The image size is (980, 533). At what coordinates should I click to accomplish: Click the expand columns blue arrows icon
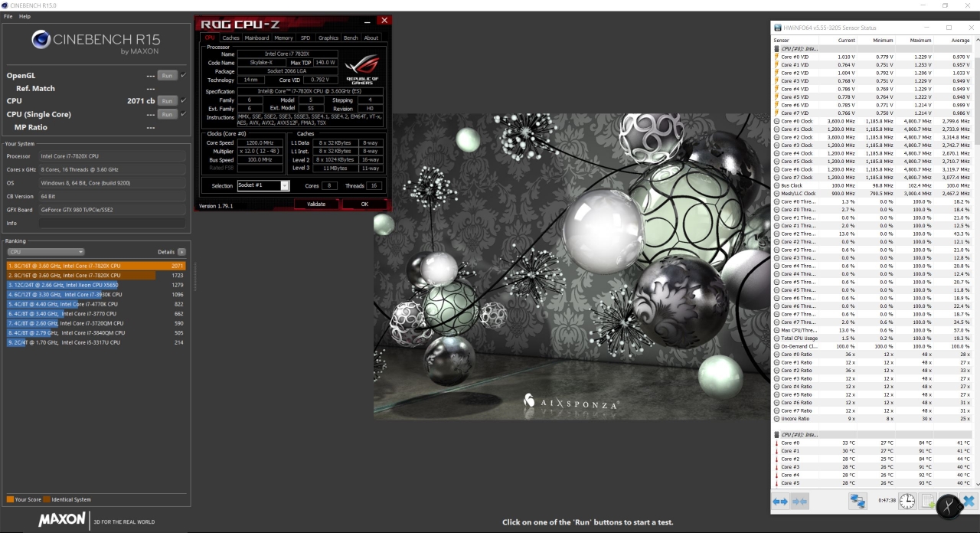click(780, 502)
